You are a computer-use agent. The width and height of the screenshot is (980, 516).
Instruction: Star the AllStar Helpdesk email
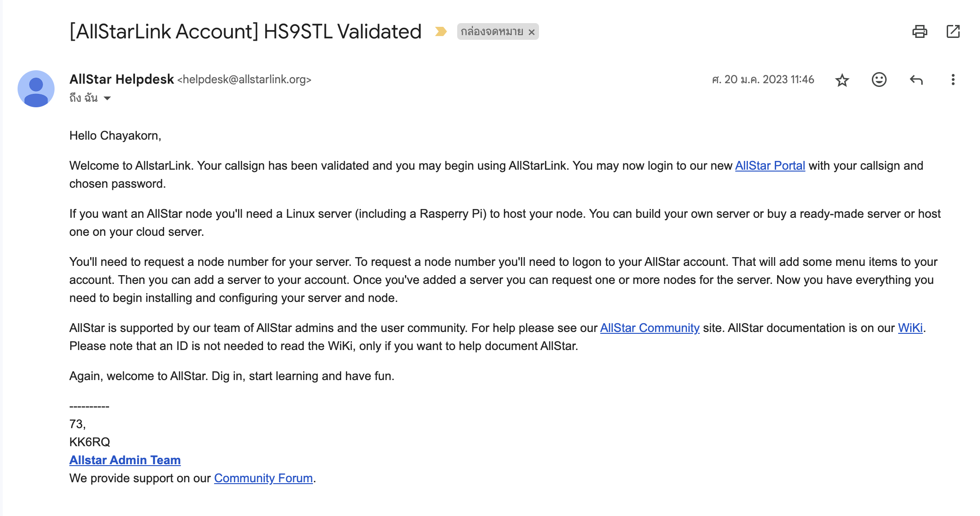(x=842, y=80)
